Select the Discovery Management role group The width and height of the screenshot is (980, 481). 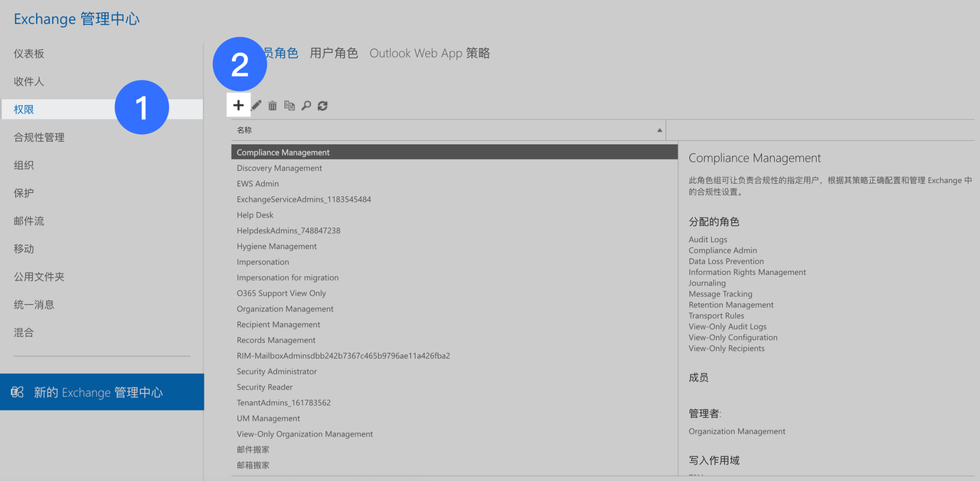point(279,168)
